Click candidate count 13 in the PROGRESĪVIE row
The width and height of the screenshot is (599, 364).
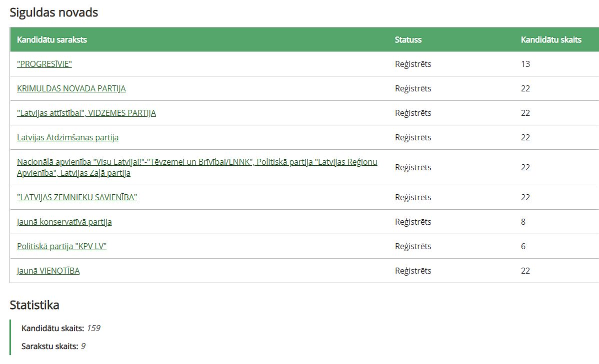525,64
